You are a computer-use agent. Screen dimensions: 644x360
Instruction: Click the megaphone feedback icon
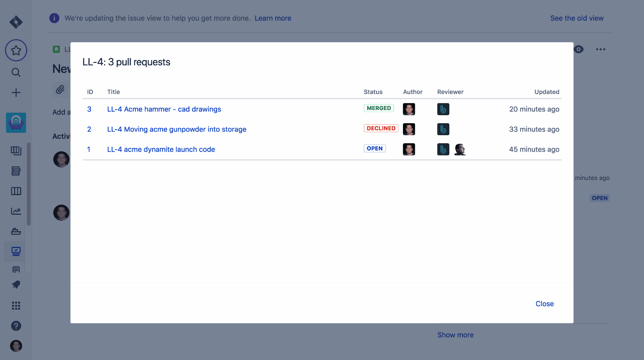16,285
